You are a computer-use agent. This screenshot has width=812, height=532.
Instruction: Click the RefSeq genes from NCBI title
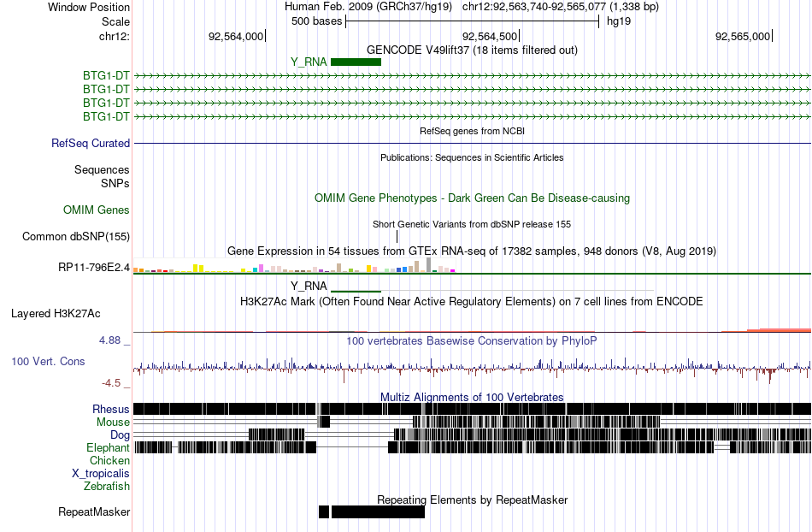point(473,131)
